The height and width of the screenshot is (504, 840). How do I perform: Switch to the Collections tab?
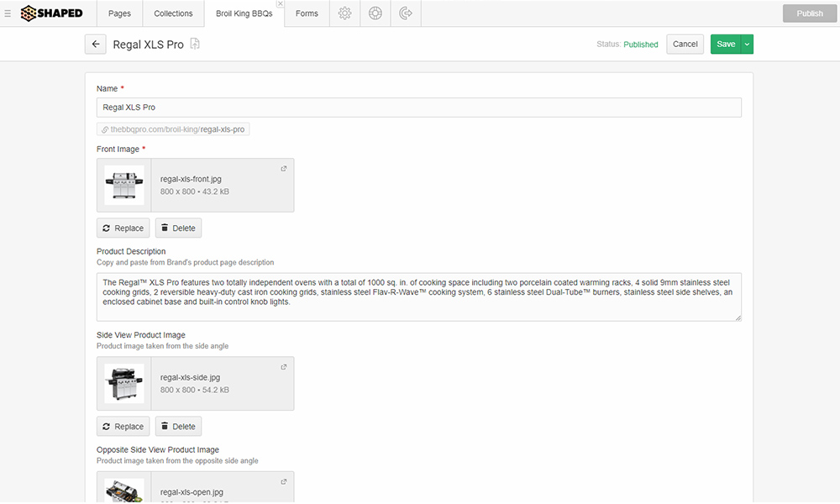(173, 13)
